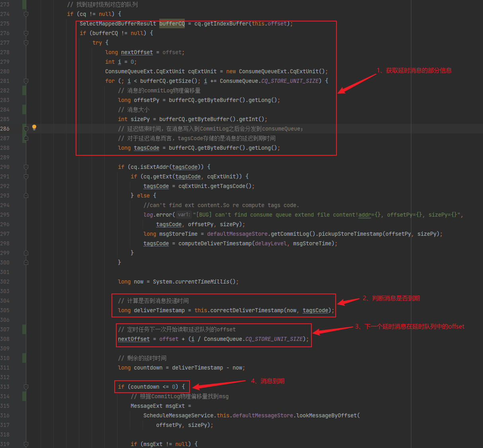Screen dimensions: 483x448
Task: Click the change marker beside line 273
Action: (x=24, y=4)
